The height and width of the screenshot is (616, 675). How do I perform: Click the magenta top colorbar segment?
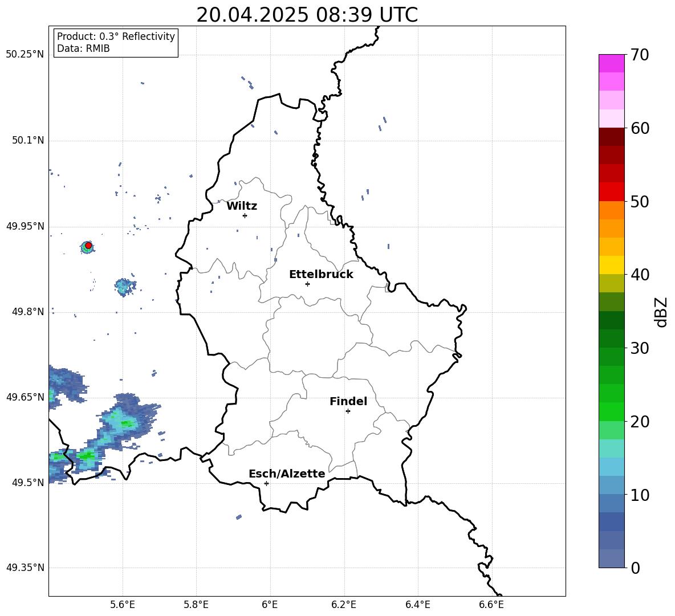point(611,63)
